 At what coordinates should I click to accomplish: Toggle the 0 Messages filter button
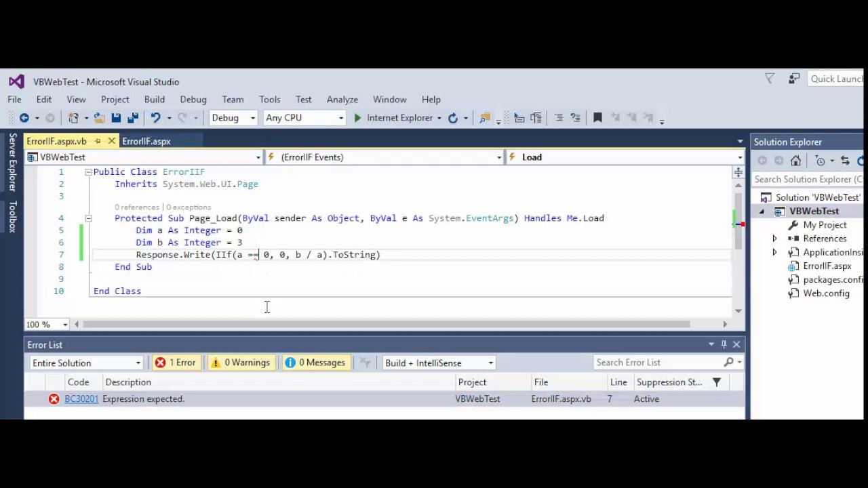315,363
